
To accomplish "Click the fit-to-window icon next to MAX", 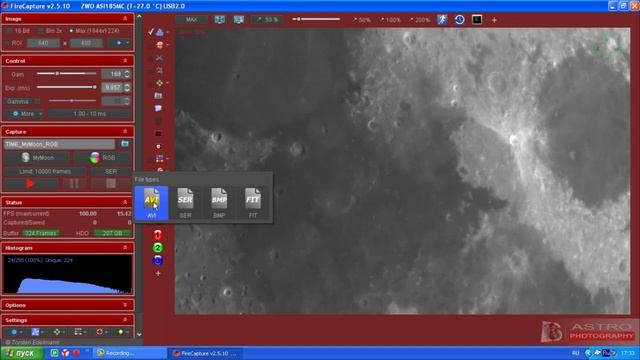I will tap(220, 20).
